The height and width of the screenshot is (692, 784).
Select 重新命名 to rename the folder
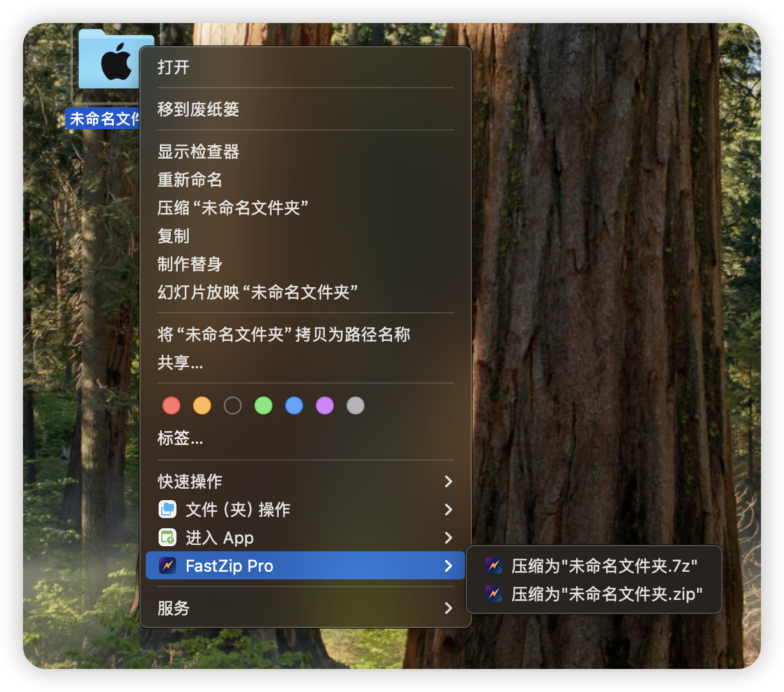coord(190,180)
